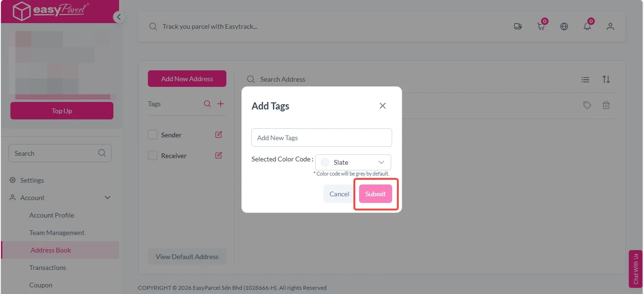This screenshot has width=644, height=294.
Task: Open Account Profile in sidebar
Action: [52, 215]
